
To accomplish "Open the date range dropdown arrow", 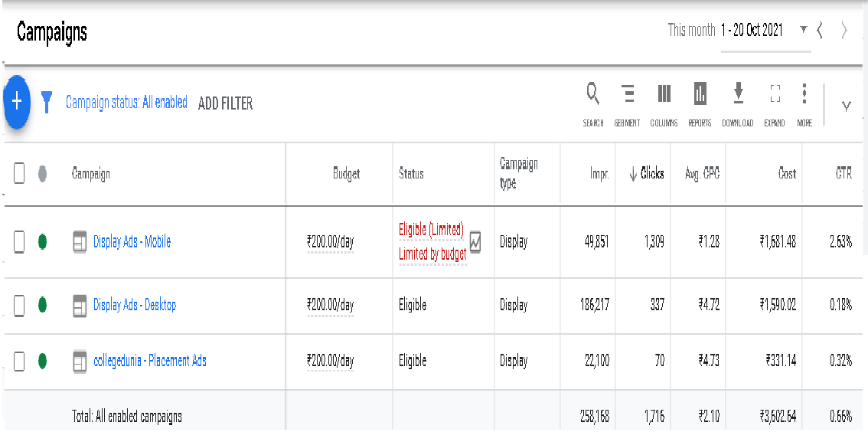I will click(803, 30).
